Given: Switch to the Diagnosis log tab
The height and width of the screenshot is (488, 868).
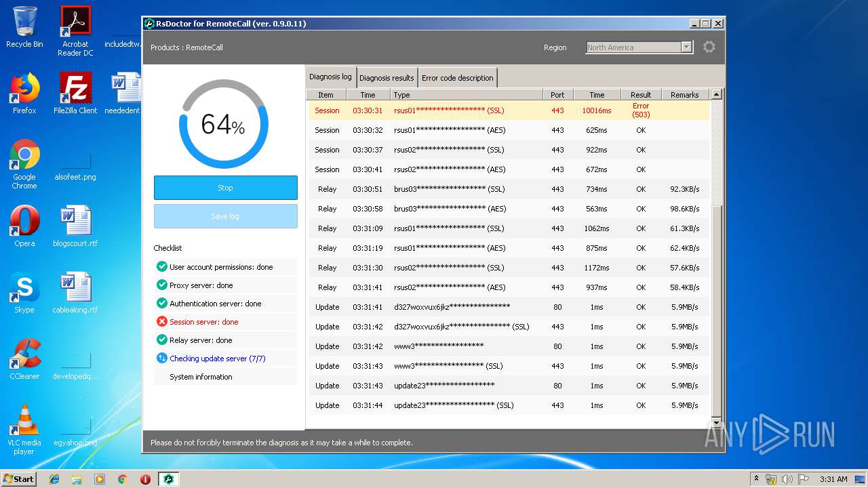Looking at the screenshot, I should point(330,77).
